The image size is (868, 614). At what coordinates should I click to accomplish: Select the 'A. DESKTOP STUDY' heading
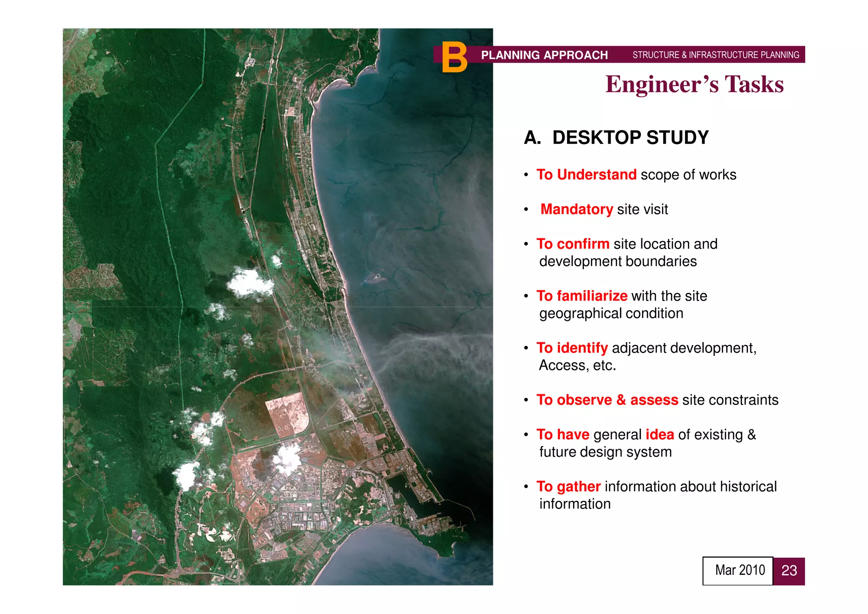616,137
